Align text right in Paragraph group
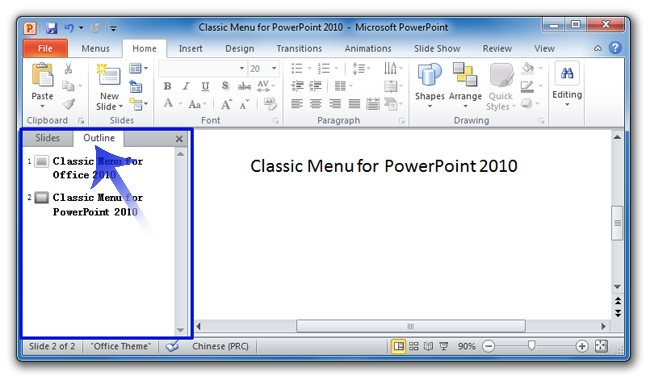 [x=335, y=103]
